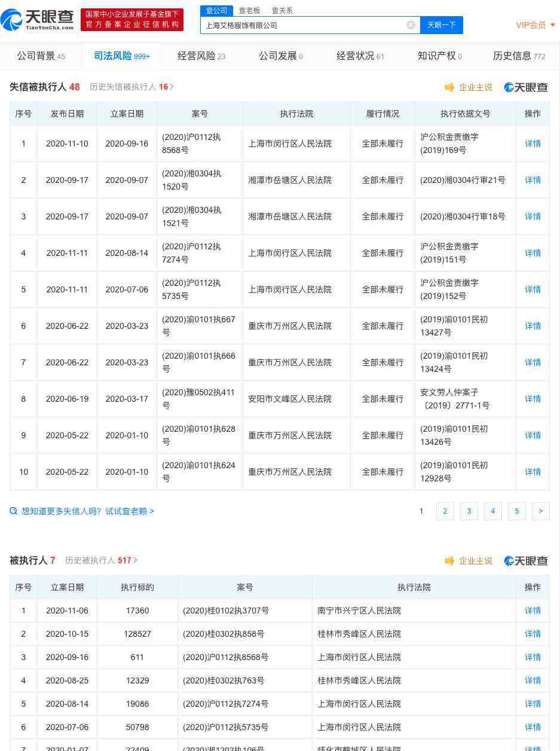Open the 知识产权 tab
The height and width of the screenshot is (751, 560).
[x=439, y=56]
